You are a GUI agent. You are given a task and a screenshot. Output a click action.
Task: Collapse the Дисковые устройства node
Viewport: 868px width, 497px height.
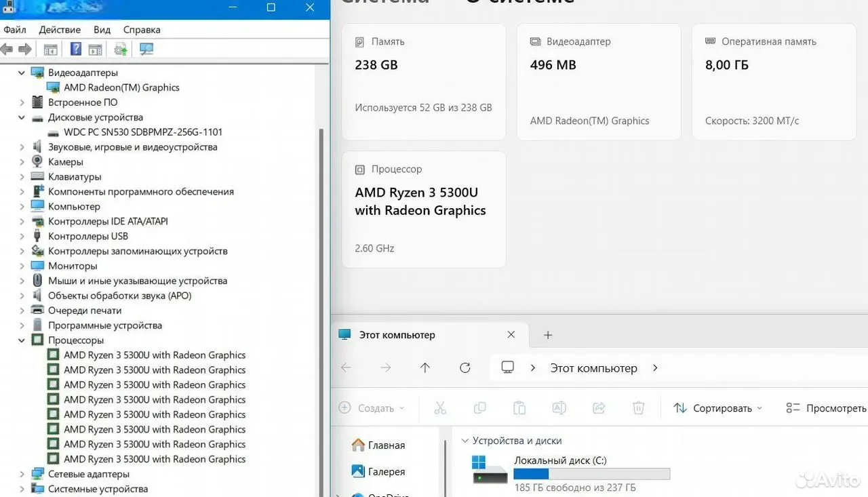pyautogui.click(x=22, y=117)
